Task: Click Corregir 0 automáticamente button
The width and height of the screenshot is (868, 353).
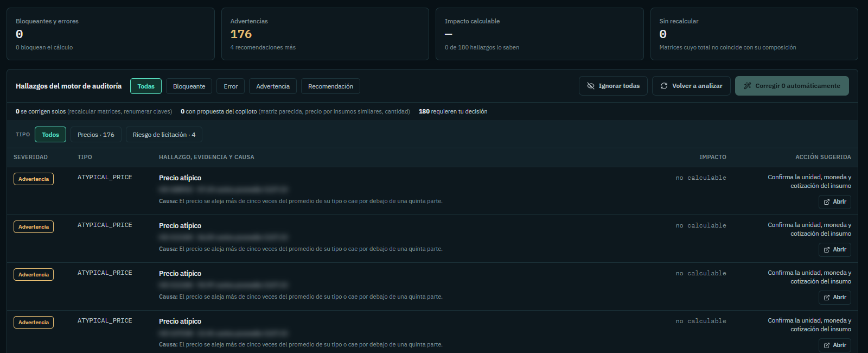Action: pos(792,86)
